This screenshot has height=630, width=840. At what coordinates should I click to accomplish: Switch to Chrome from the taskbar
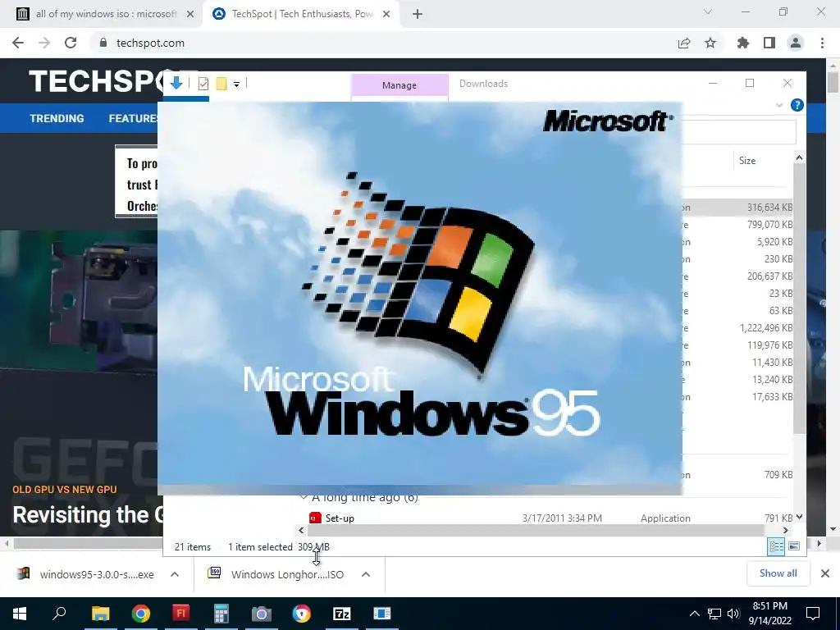pyautogui.click(x=141, y=614)
